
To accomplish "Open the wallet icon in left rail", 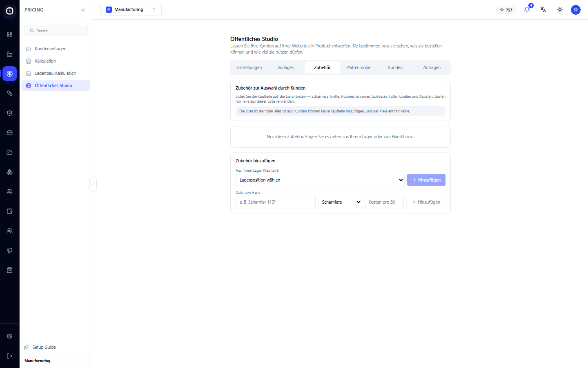I will pos(10,211).
